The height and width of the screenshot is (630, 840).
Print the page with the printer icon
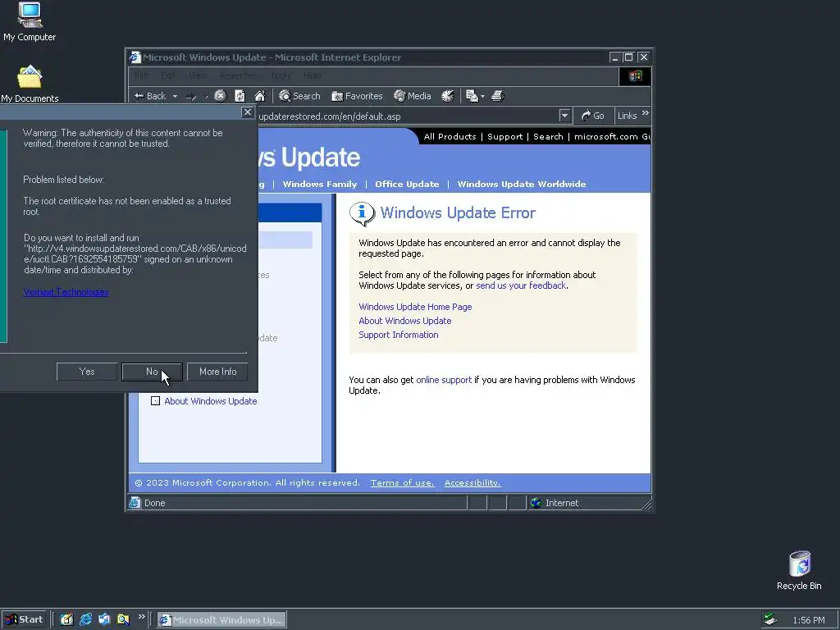(x=498, y=96)
